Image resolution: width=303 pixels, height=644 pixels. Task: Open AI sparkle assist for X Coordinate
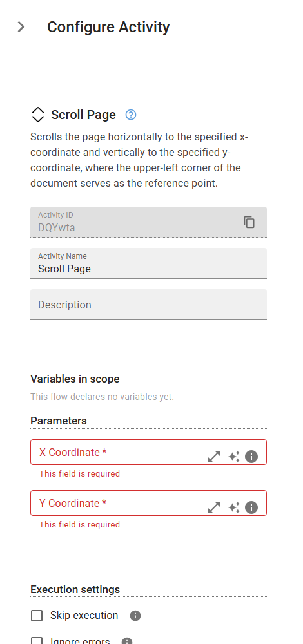point(235,457)
